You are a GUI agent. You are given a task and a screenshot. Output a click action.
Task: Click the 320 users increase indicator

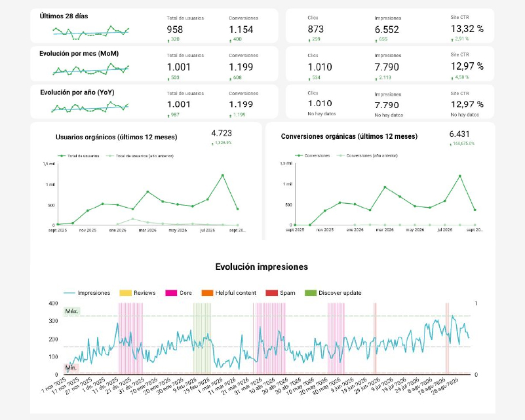(x=174, y=39)
